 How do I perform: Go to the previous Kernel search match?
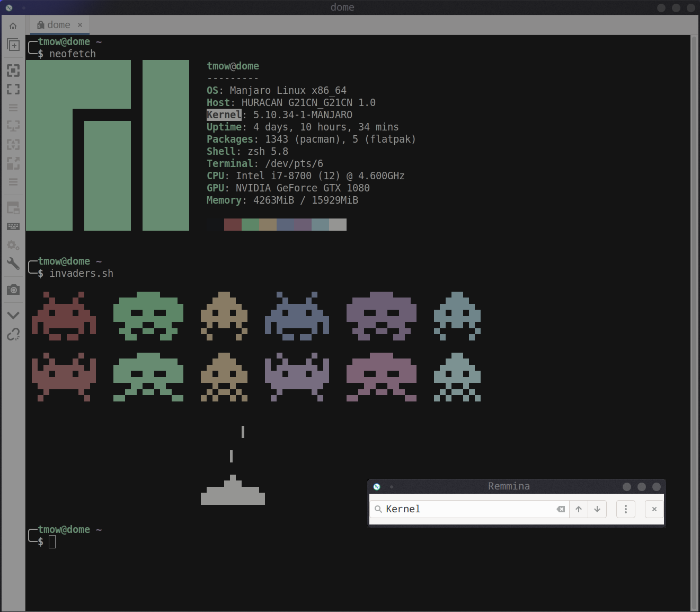tap(578, 509)
